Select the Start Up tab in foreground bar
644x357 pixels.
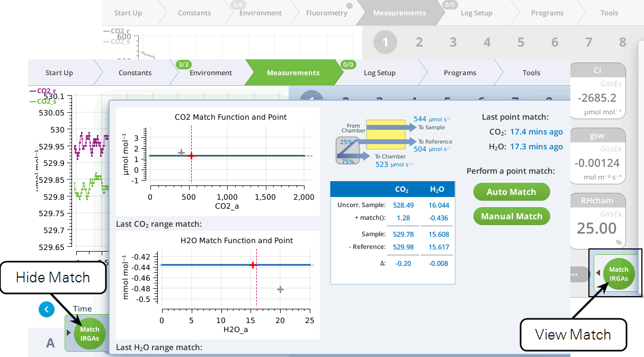(x=59, y=73)
